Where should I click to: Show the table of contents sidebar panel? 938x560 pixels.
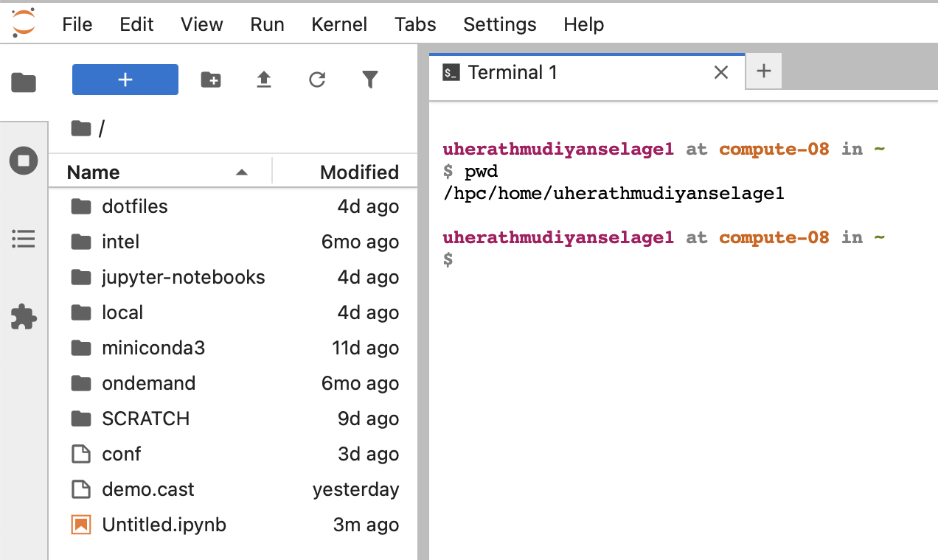point(24,239)
